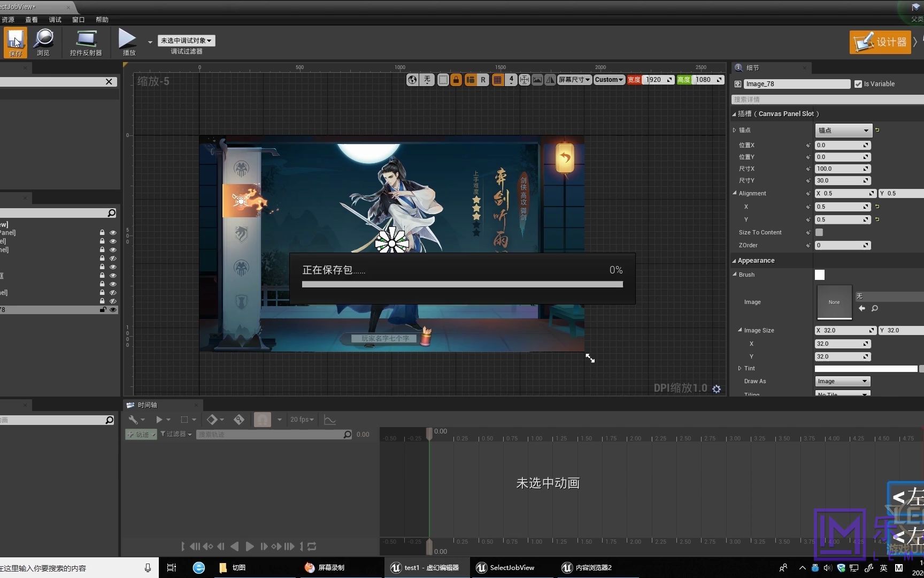
Task: Reset Alignment X value to default arrow
Action: pyautogui.click(x=877, y=207)
